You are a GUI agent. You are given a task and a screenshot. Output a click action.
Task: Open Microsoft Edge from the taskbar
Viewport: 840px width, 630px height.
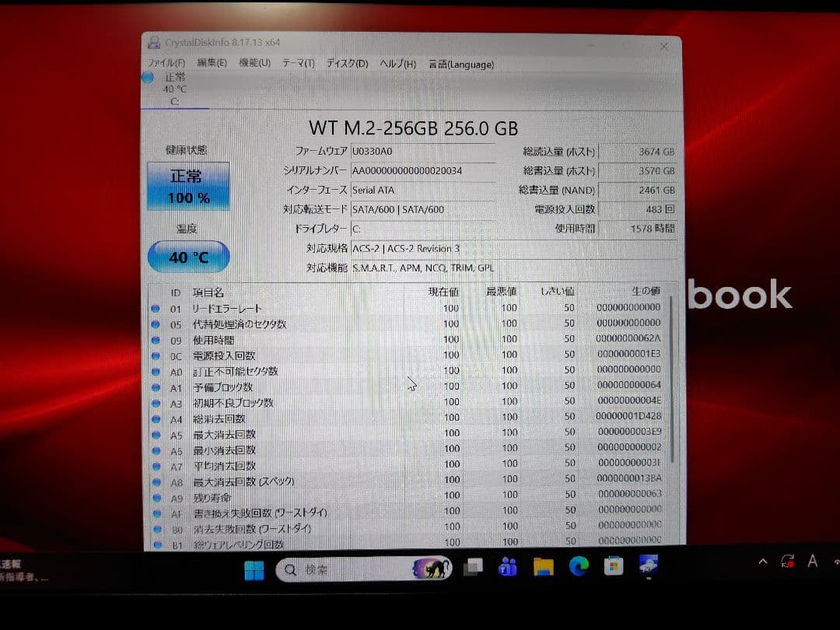click(579, 565)
